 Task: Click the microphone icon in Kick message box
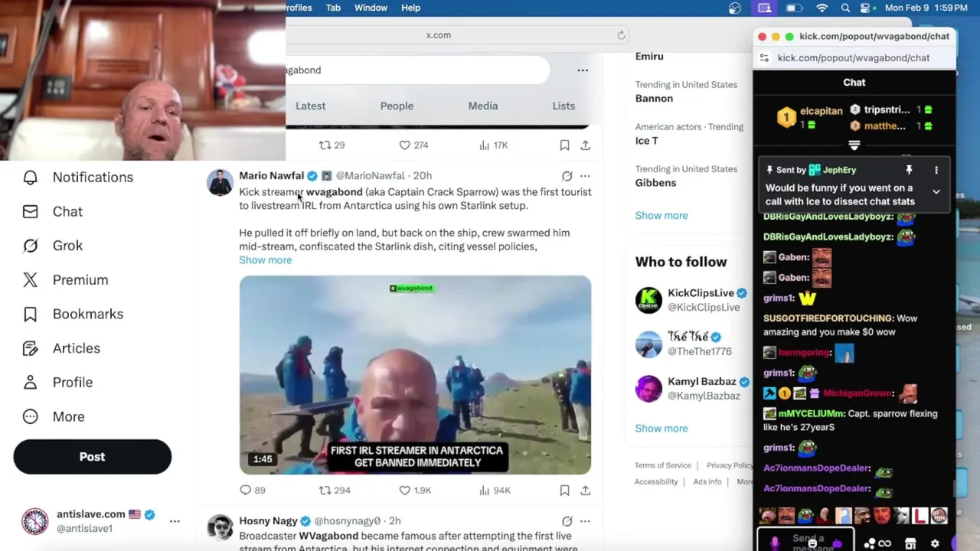point(774,542)
